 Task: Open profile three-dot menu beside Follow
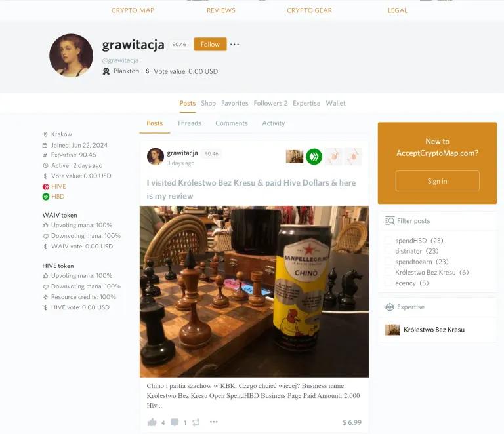235,45
